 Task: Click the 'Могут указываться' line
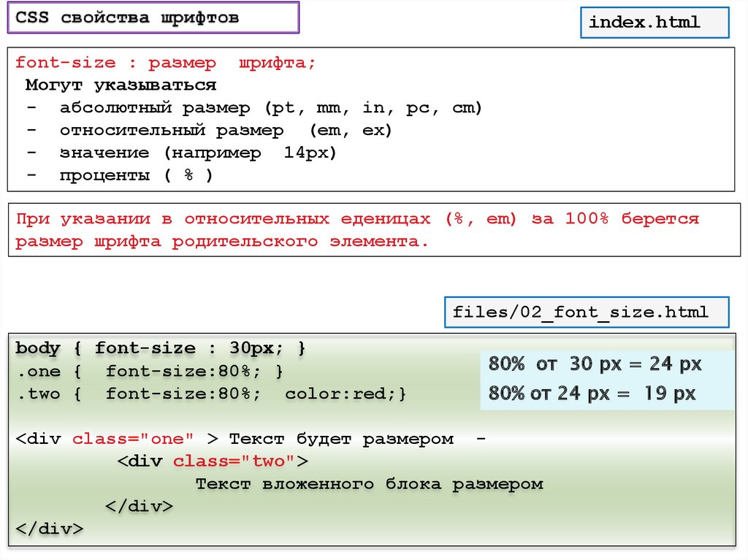[x=121, y=85]
